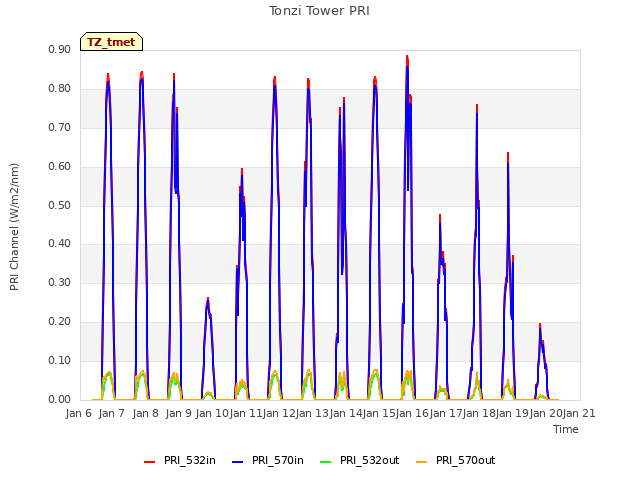
Task: Click the 0.50 y-axis tick label
Action: pyautogui.click(x=60, y=205)
